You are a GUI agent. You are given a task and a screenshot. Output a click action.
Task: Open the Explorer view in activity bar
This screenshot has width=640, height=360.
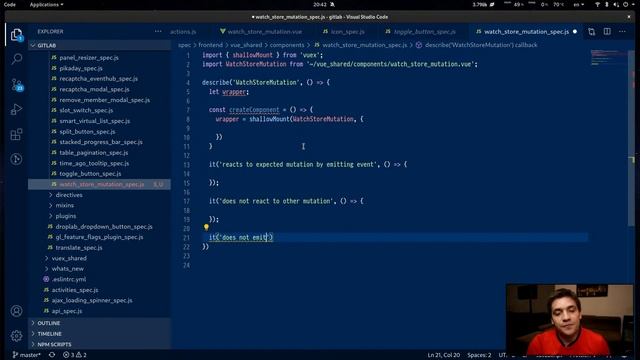coord(16,35)
